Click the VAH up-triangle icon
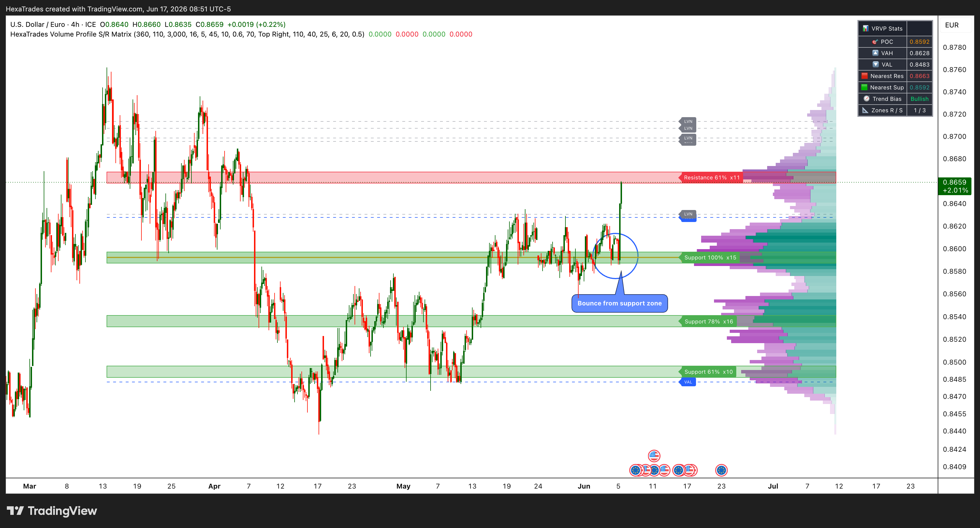 click(x=875, y=53)
